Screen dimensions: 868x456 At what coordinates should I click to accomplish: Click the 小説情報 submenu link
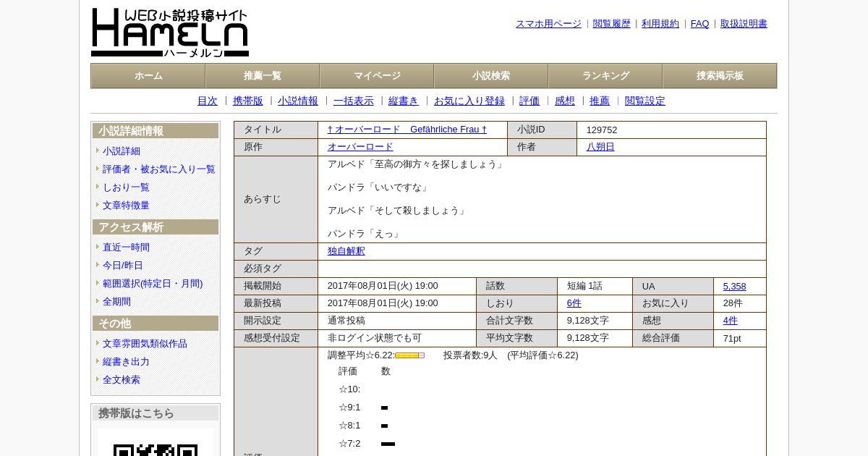click(x=298, y=101)
